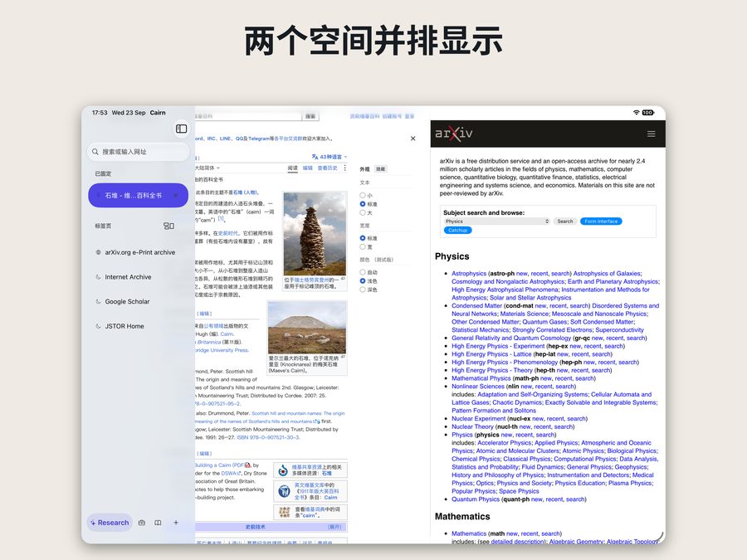Select the pinned 石堆 Wikipedia tab
Viewport: 747px width, 560px height.
coord(138,195)
